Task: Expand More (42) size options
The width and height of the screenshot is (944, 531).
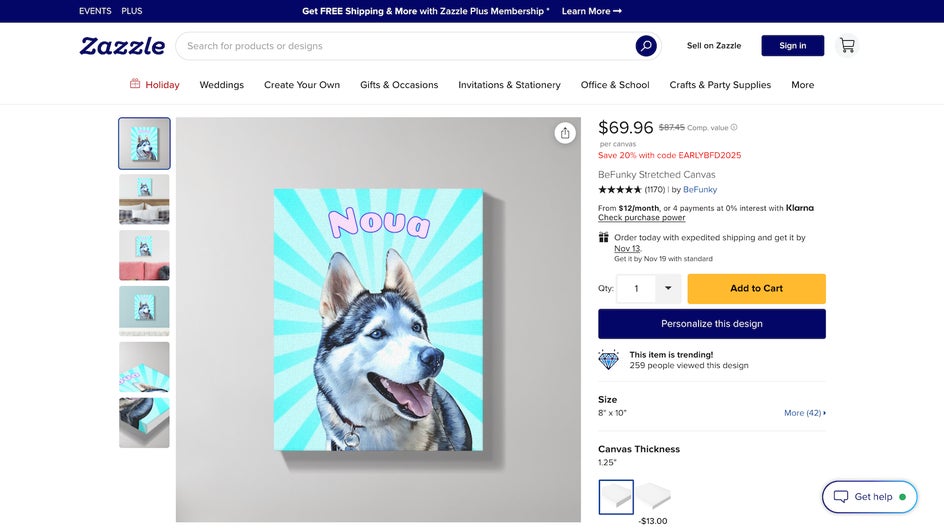Action: coord(804,413)
